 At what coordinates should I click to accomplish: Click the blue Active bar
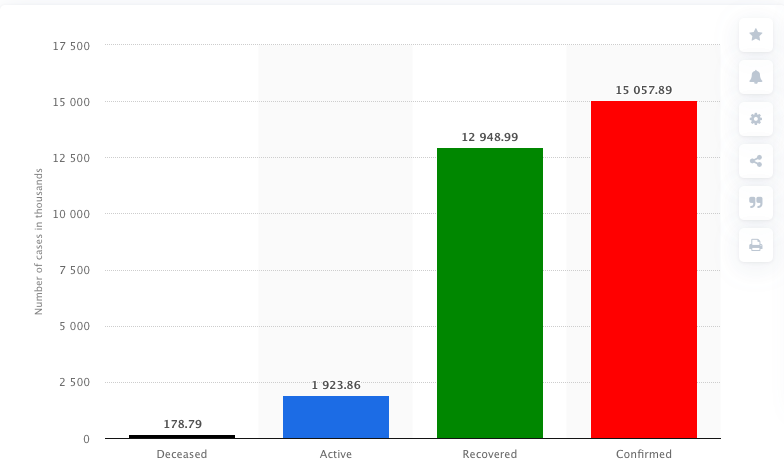click(336, 417)
